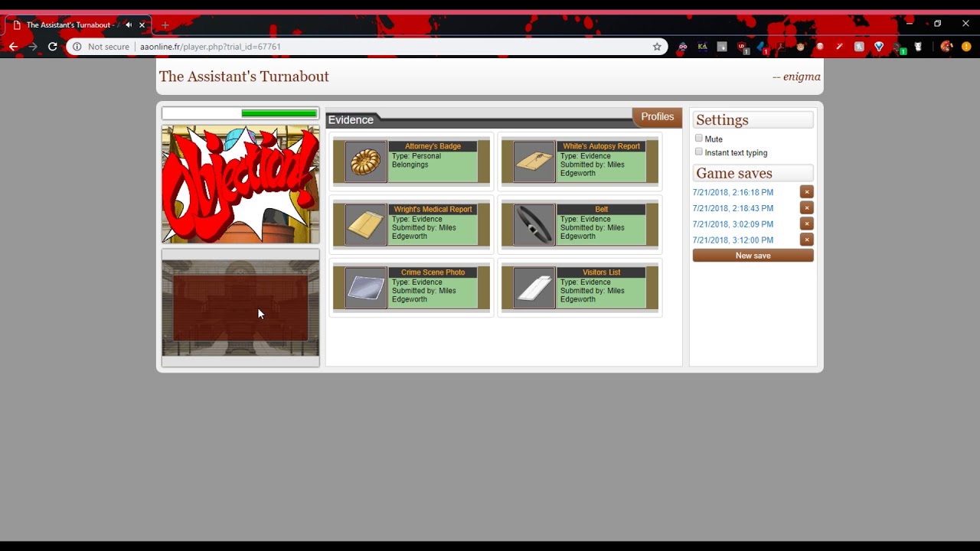
Task: Enable Instant text typing checkbox
Action: (x=699, y=152)
